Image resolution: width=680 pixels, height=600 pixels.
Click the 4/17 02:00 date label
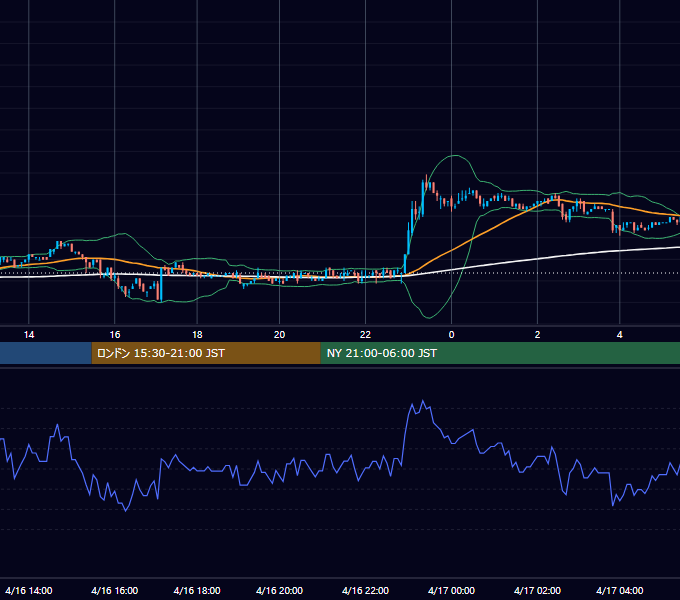(537, 590)
